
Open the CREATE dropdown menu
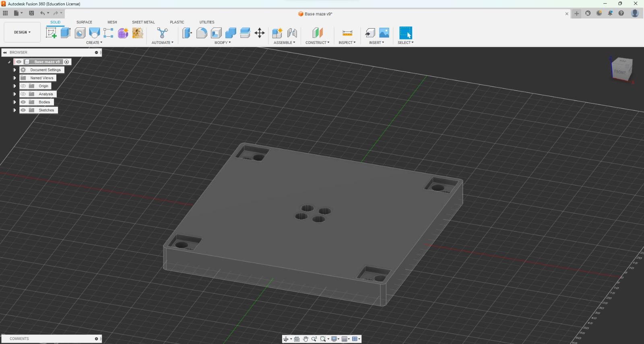(94, 43)
